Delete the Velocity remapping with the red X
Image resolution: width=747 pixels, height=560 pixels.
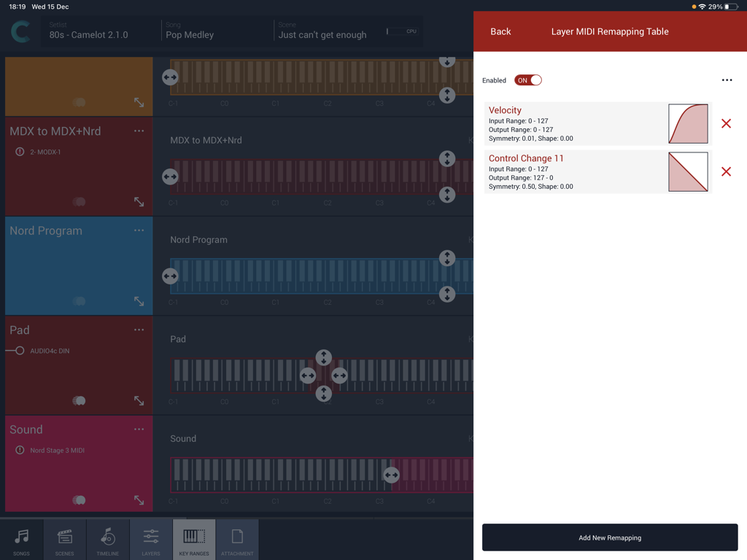tap(726, 124)
